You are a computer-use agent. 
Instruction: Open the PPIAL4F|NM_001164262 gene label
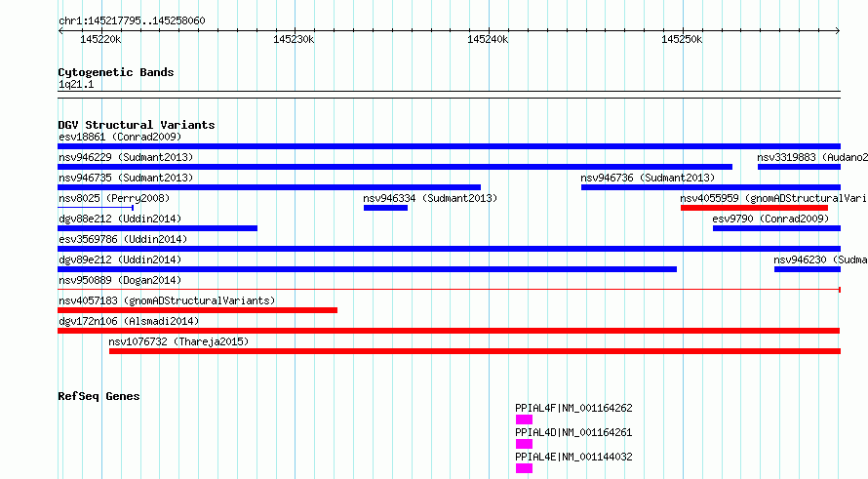point(573,408)
